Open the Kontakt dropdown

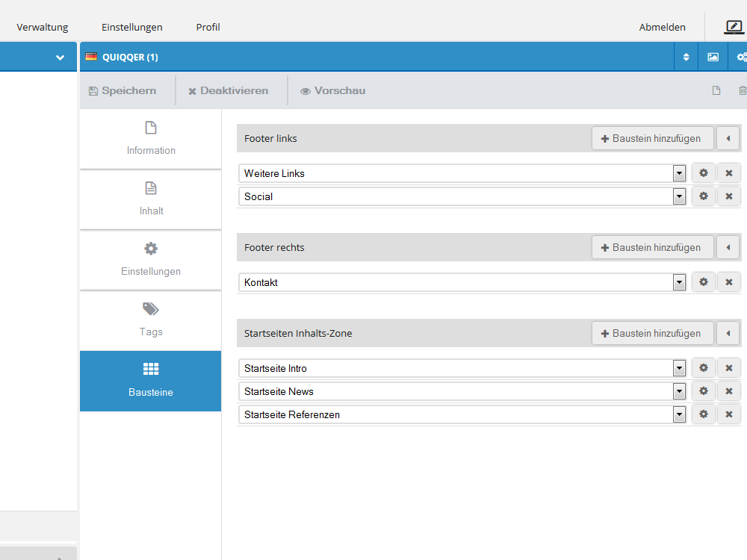coord(679,282)
